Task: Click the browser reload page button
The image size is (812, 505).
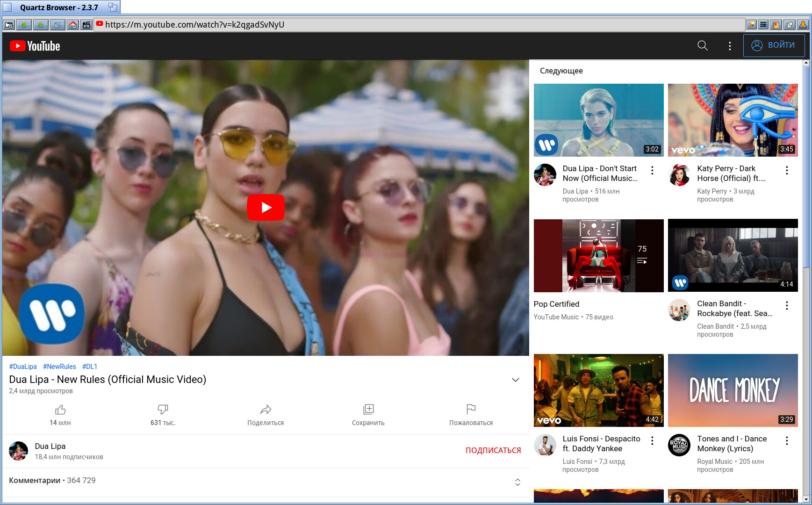Action: coord(57,25)
